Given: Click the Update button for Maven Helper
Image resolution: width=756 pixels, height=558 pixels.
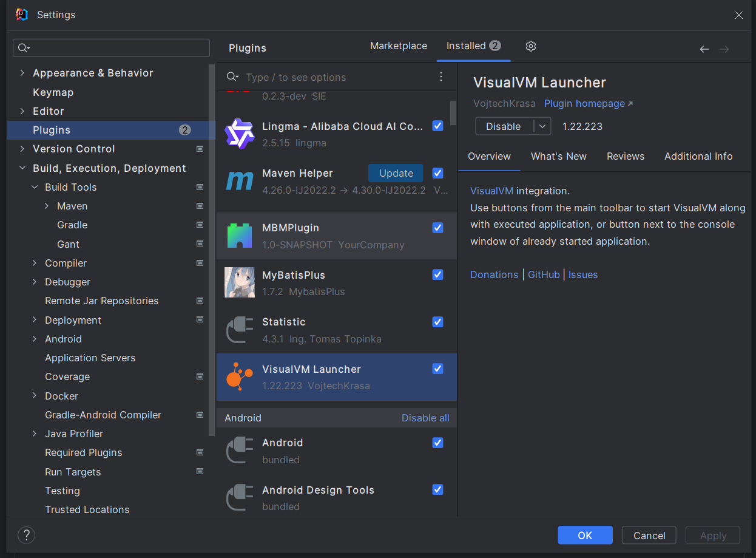Looking at the screenshot, I should pyautogui.click(x=396, y=173).
